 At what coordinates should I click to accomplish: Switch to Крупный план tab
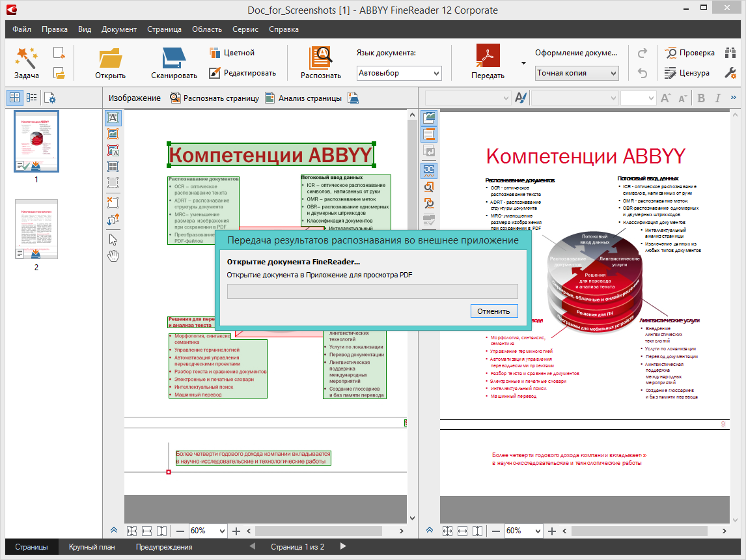point(92,547)
